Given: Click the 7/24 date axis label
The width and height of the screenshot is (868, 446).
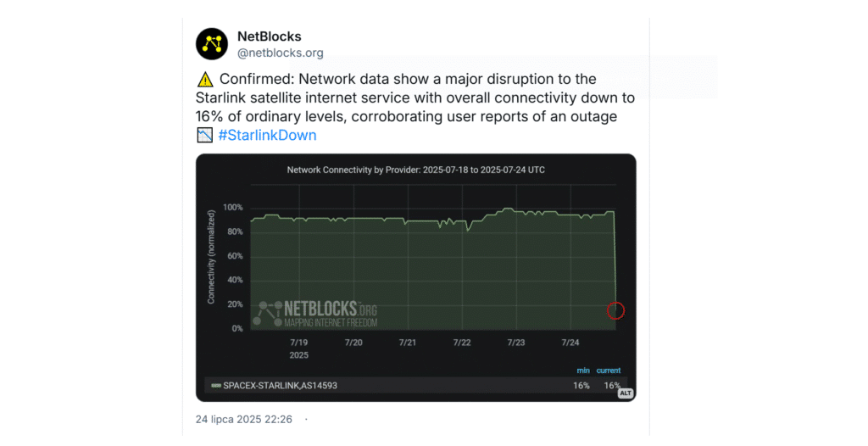Looking at the screenshot, I should [x=570, y=343].
